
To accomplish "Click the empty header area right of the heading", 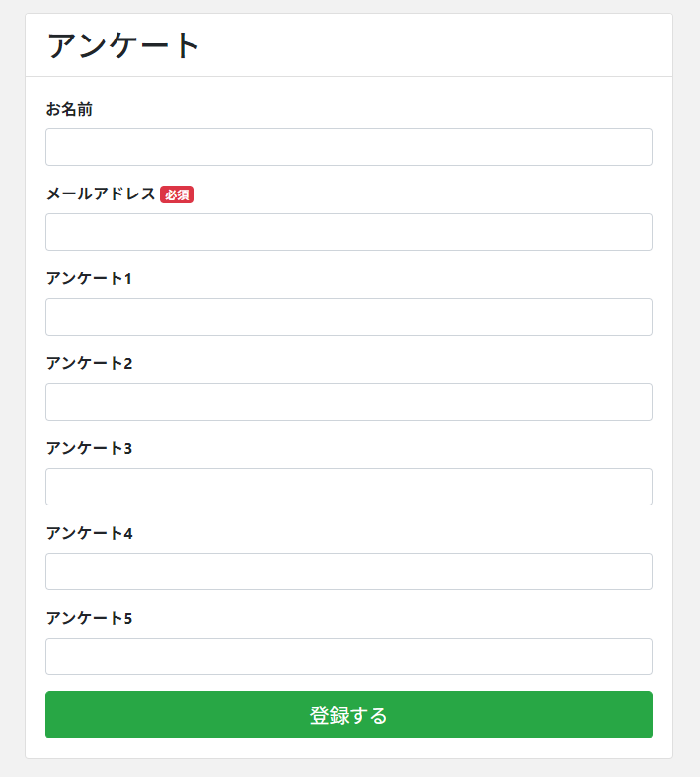I will (x=444, y=45).
